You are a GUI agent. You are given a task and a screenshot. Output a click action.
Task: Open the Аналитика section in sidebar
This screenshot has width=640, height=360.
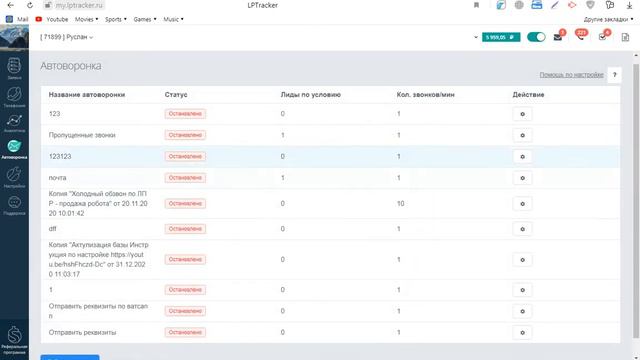(x=14, y=123)
